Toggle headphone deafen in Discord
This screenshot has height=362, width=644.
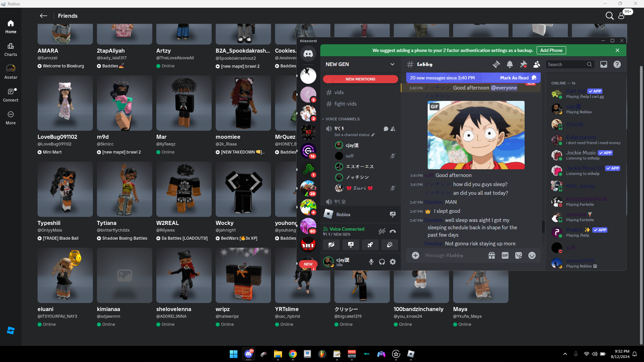[382, 262]
